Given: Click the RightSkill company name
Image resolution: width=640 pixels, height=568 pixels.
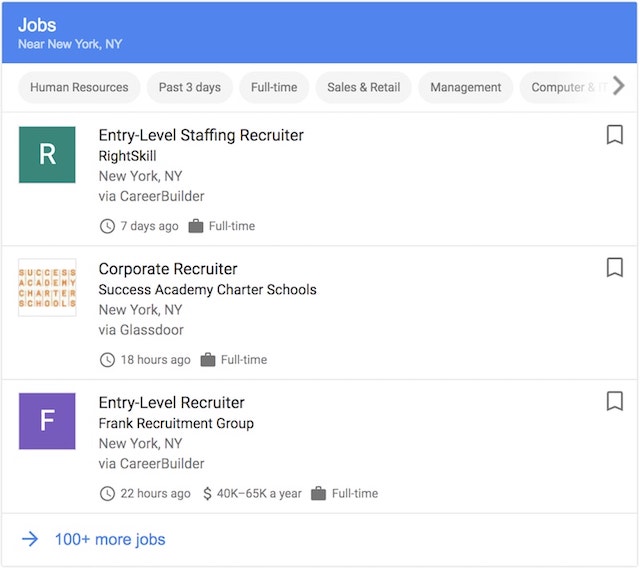Looking at the screenshot, I should tap(127, 156).
